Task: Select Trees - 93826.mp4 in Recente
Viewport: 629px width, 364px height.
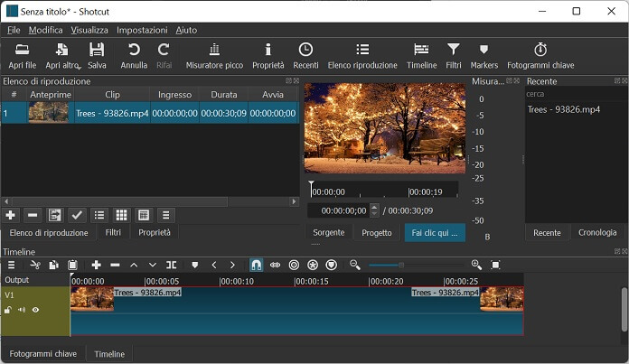Action: pyautogui.click(x=564, y=109)
